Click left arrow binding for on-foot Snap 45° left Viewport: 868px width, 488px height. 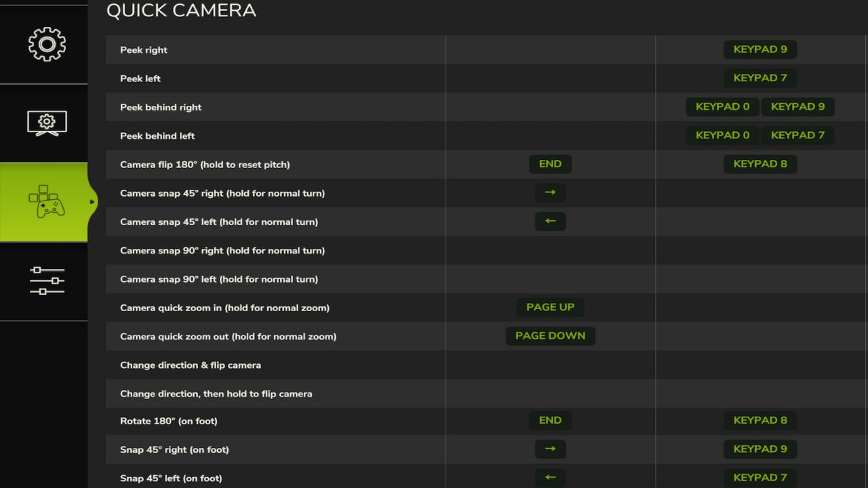(x=550, y=477)
